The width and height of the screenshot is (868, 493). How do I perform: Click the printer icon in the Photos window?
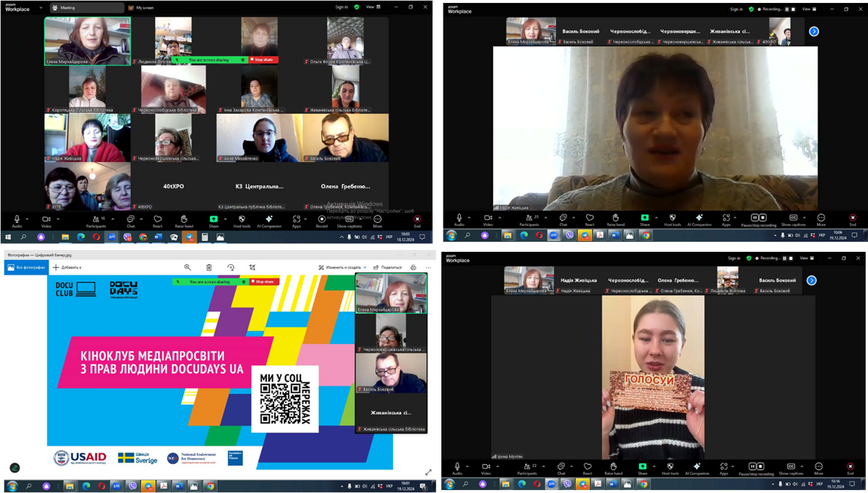pyautogui.click(x=413, y=267)
